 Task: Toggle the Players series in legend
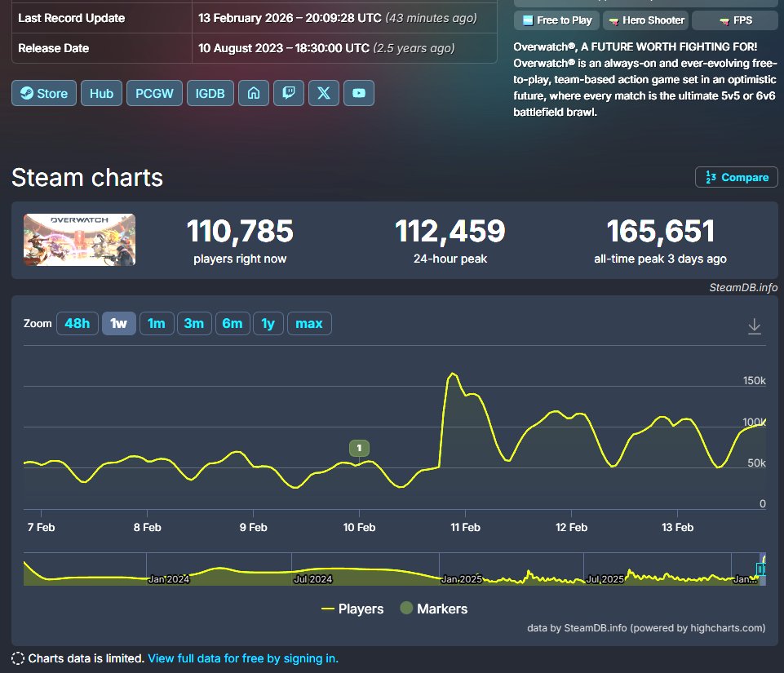[352, 609]
